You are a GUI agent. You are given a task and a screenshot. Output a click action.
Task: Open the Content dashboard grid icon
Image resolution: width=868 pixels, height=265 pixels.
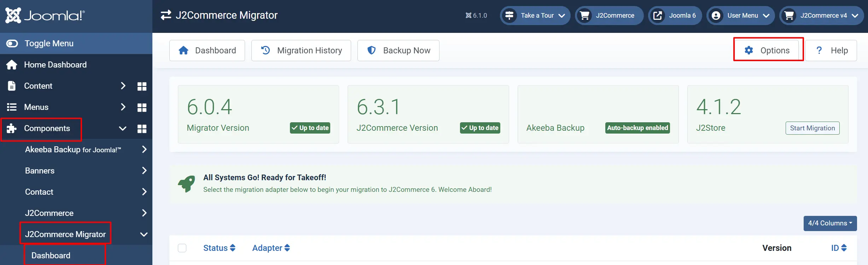point(142,86)
